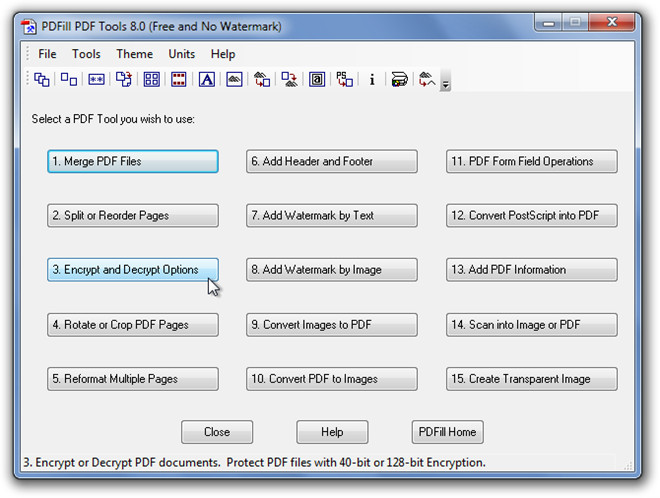Click the Split PDF toolbar icon

point(69,79)
